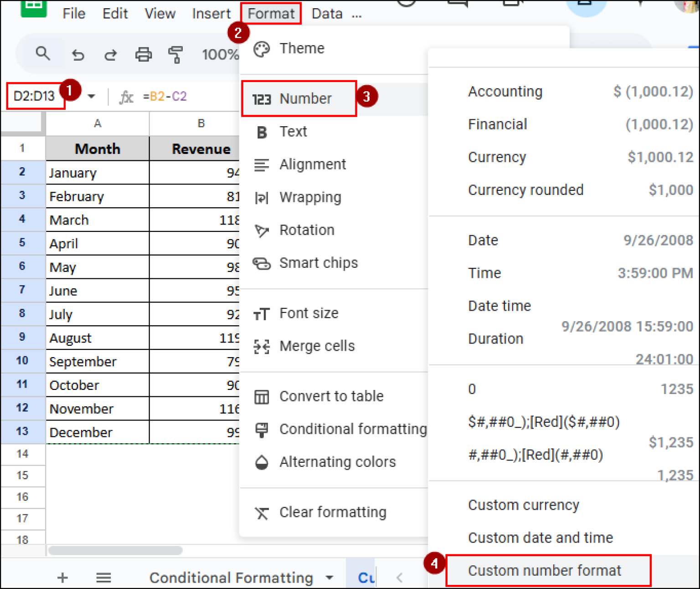
Task: Open the Conditional Formatting sheet tab menu
Action: (329, 577)
